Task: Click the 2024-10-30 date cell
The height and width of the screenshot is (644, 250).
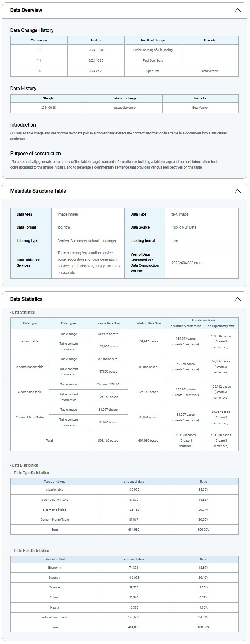Action: coord(96,61)
